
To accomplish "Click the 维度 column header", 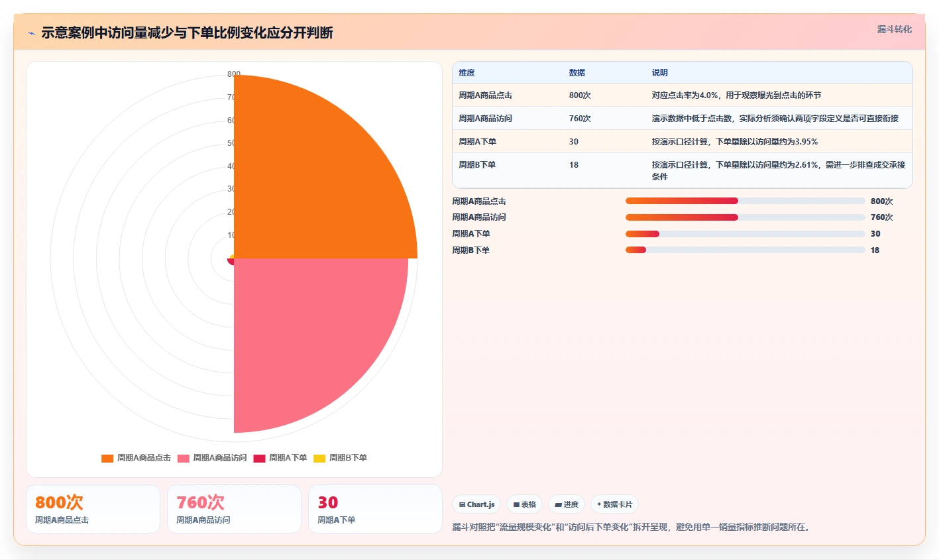I will (467, 73).
